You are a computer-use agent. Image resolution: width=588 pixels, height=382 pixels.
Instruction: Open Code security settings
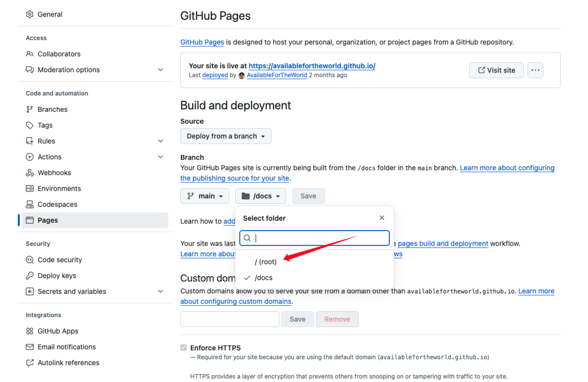[95, 260]
